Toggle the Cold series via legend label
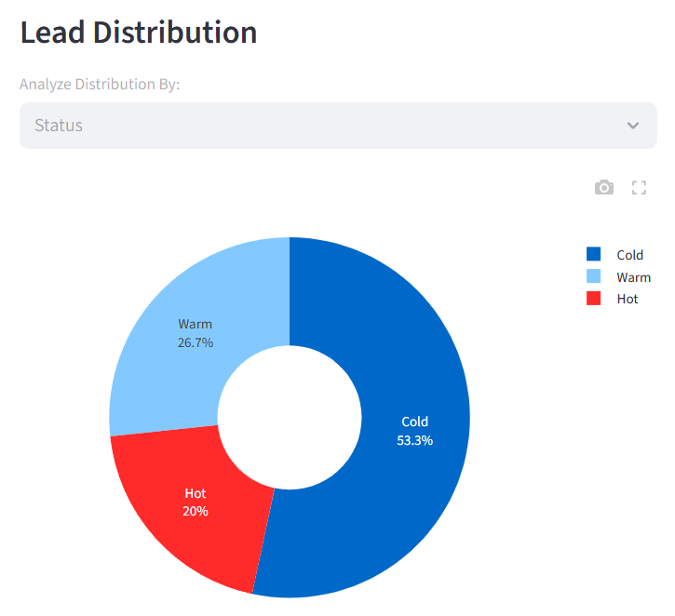Viewport: 675px width, 616px height. [630, 255]
